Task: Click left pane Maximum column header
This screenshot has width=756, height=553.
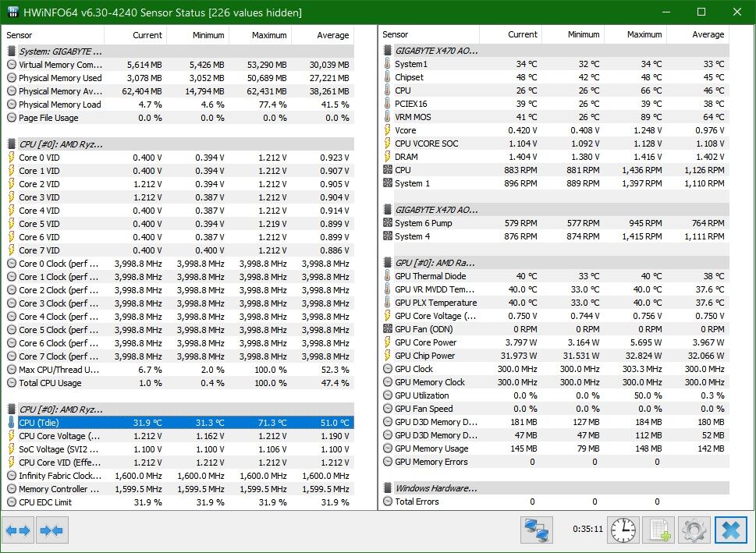Action: [261, 35]
